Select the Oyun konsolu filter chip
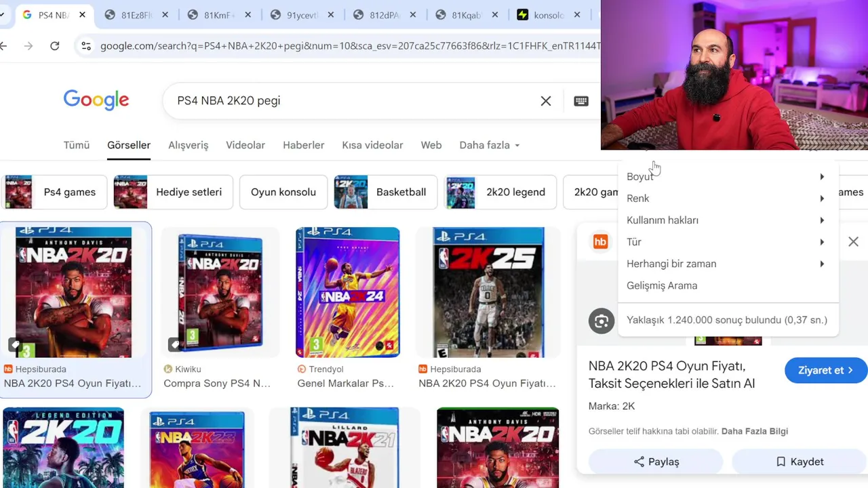Viewport: 868px width, 488px height. 283,192
